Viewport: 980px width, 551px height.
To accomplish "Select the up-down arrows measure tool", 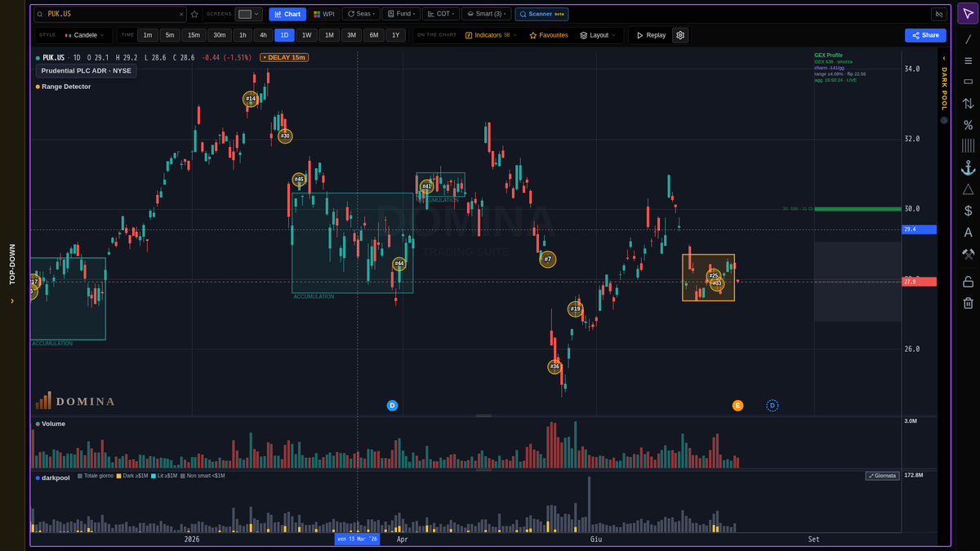I will [968, 104].
